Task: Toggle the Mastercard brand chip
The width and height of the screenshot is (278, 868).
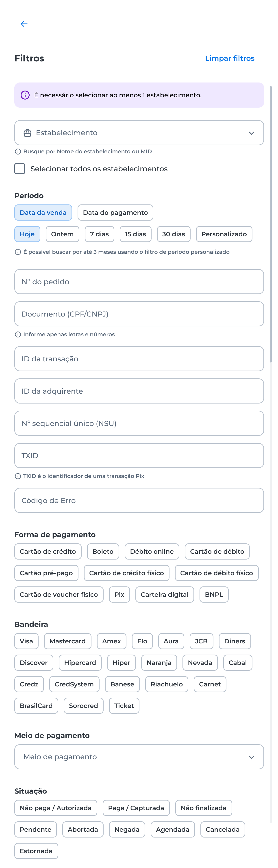Action: pyautogui.click(x=67, y=641)
